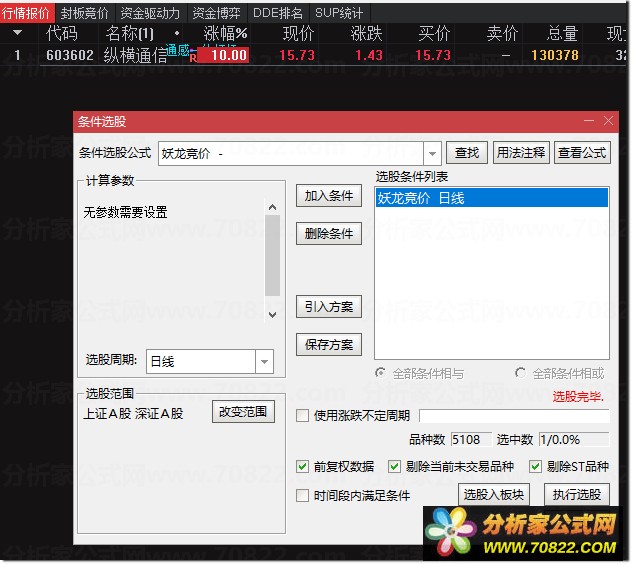
Task: Sort by the 总量 column header
Action: pyautogui.click(x=562, y=33)
